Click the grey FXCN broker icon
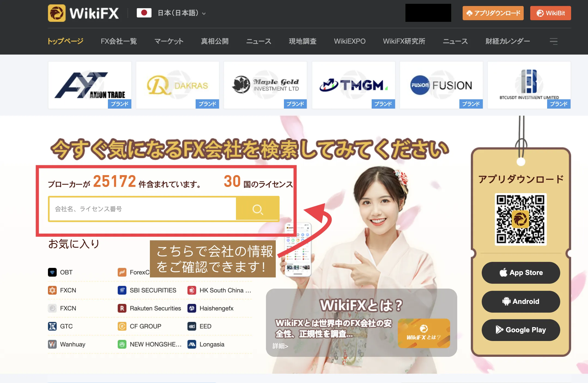 pyautogui.click(x=52, y=308)
